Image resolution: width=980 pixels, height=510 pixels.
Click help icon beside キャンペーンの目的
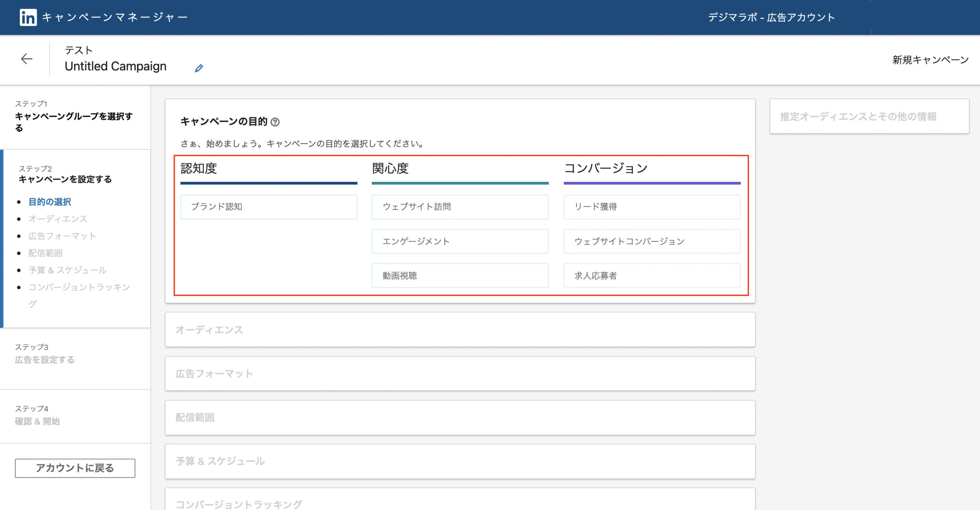coord(275,122)
